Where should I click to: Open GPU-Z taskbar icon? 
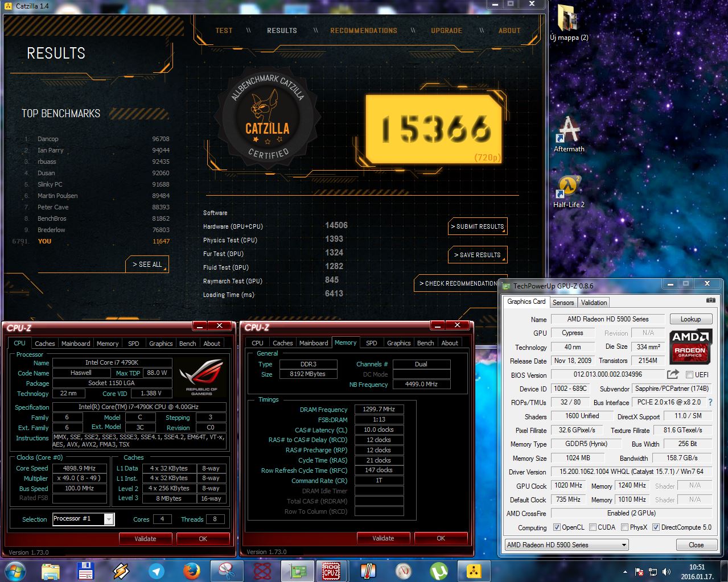pyautogui.click(x=297, y=571)
